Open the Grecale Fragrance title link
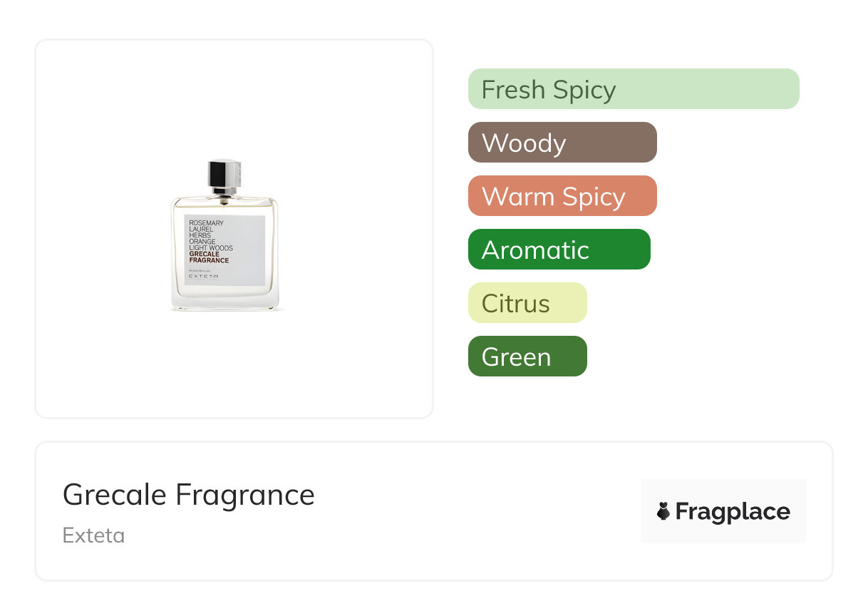868x616 pixels. [x=189, y=495]
